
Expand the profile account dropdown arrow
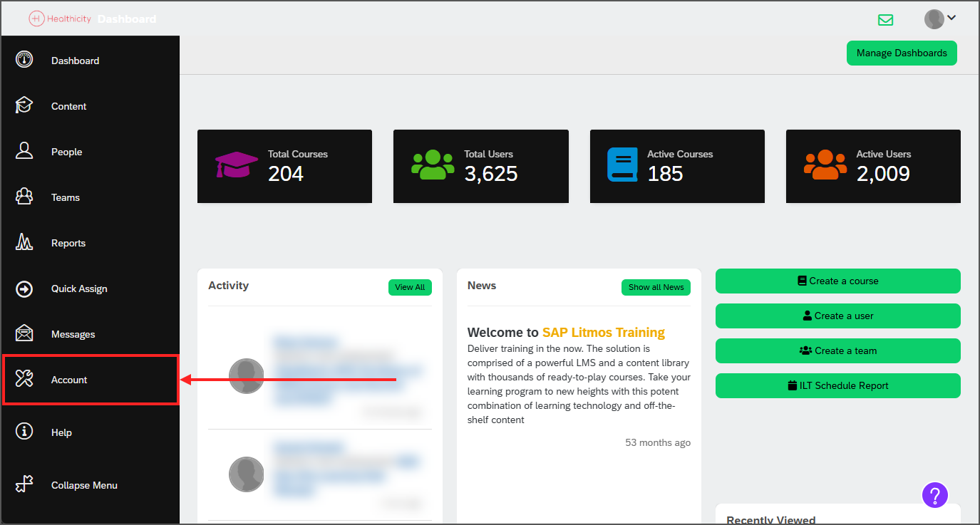[951, 18]
